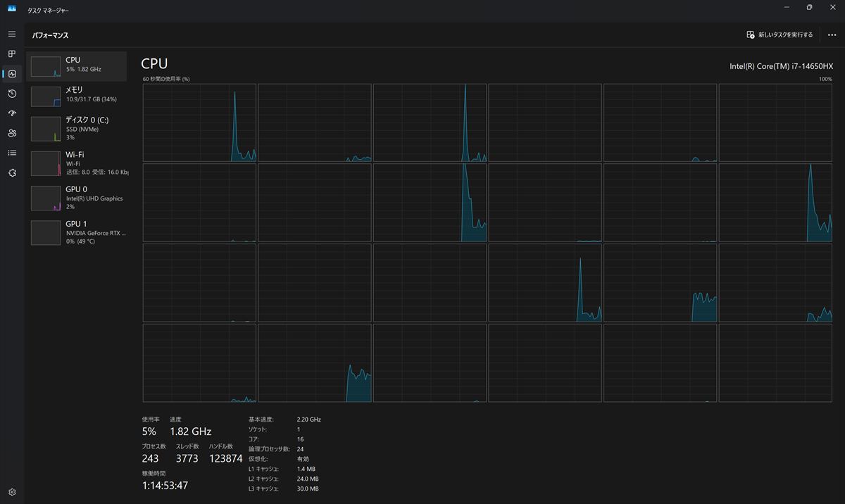
Task: Open the Users page icon
Action: point(12,133)
